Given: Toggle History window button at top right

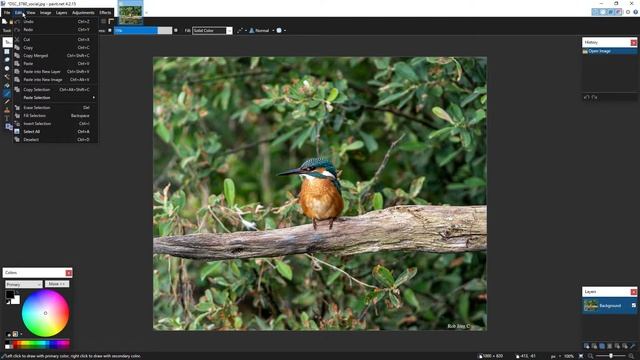Looking at the screenshot, I should click(x=603, y=12).
